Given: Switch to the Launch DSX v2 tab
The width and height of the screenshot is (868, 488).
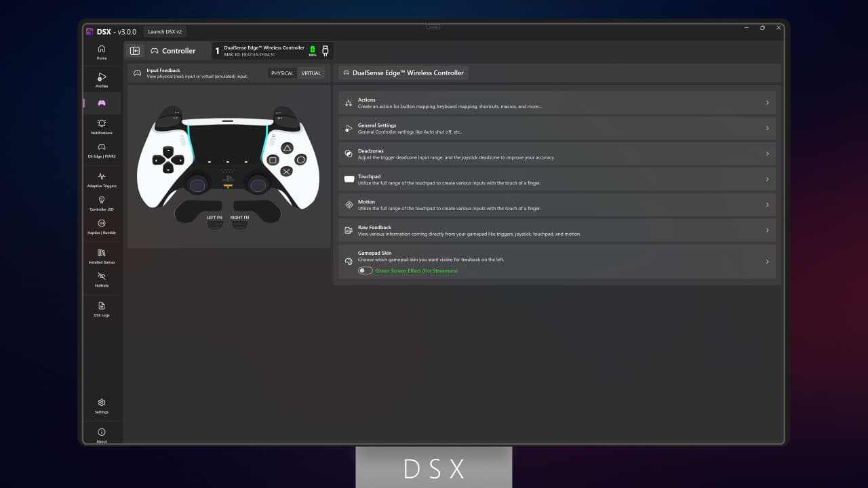Looking at the screenshot, I should 165,31.
